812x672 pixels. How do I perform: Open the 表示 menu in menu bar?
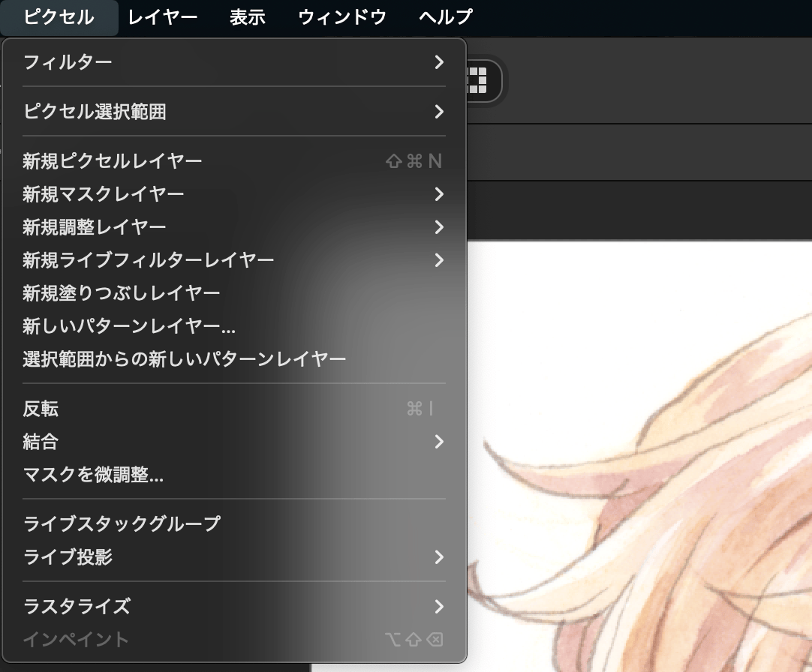(248, 16)
